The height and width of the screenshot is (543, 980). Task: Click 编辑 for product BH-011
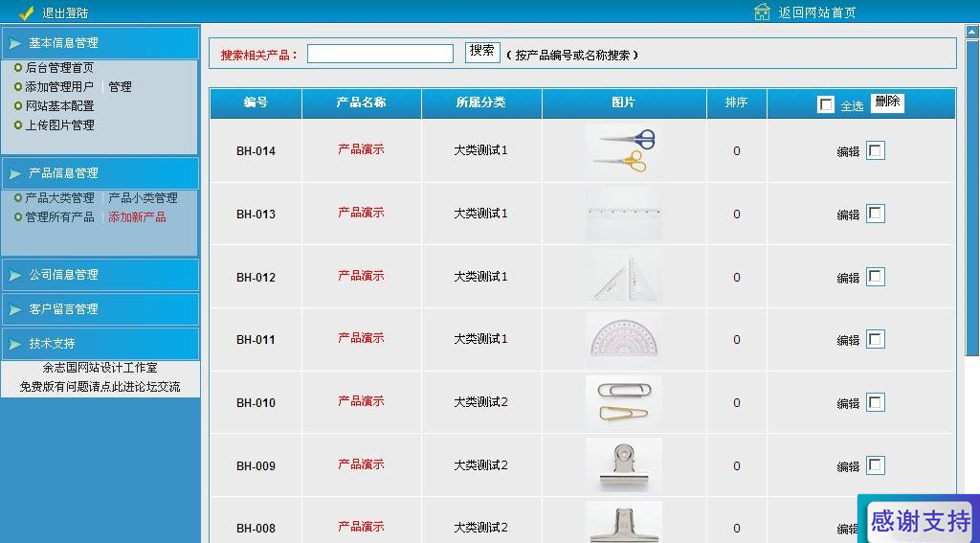click(848, 340)
